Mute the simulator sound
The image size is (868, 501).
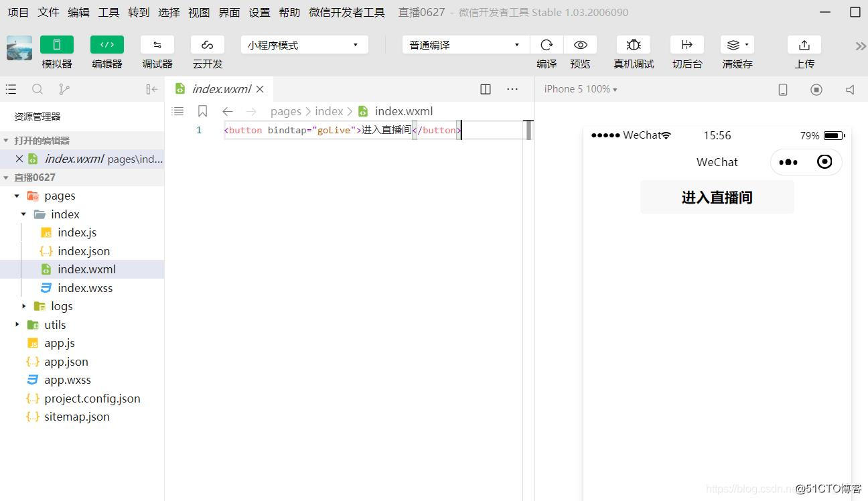pyautogui.click(x=850, y=90)
